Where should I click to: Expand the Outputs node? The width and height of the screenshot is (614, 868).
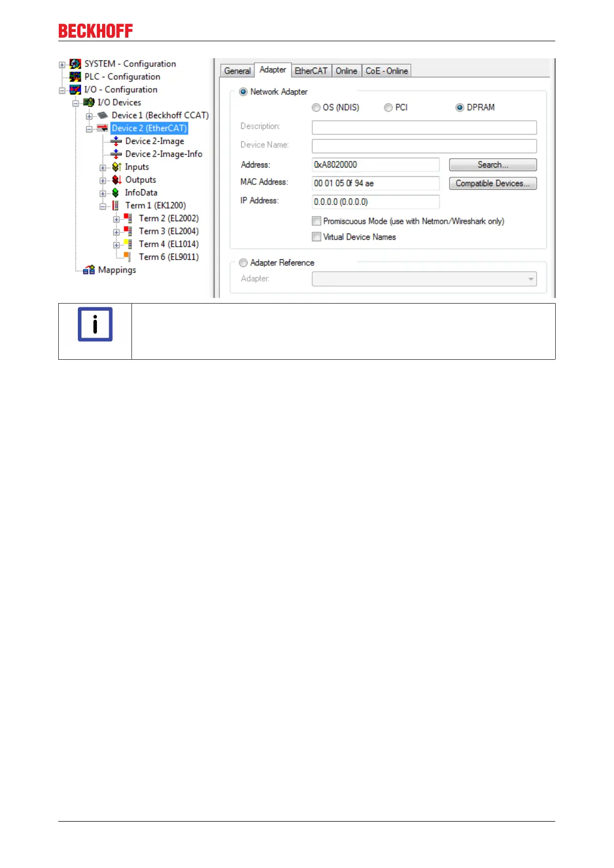coord(103,181)
